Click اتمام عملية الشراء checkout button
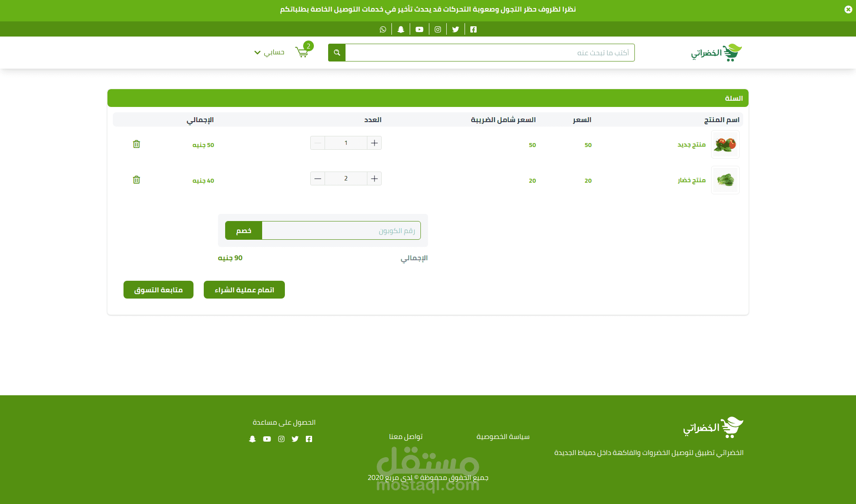 pos(244,290)
